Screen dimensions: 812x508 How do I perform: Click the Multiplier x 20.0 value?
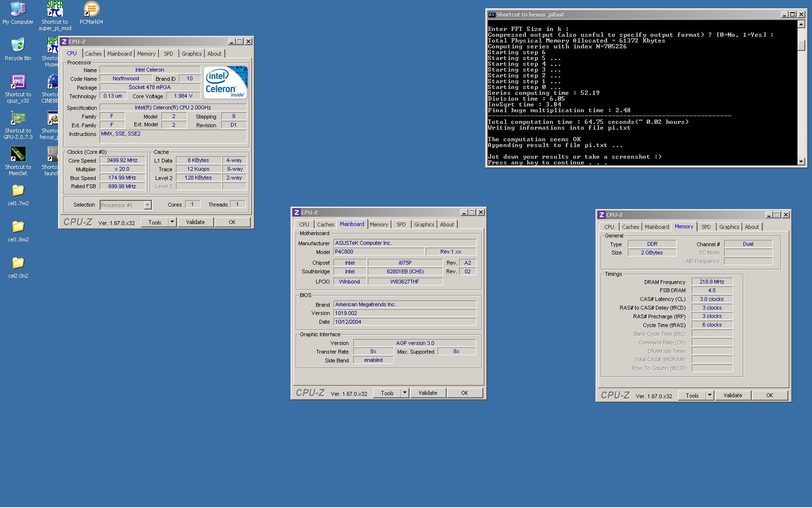pyautogui.click(x=122, y=169)
